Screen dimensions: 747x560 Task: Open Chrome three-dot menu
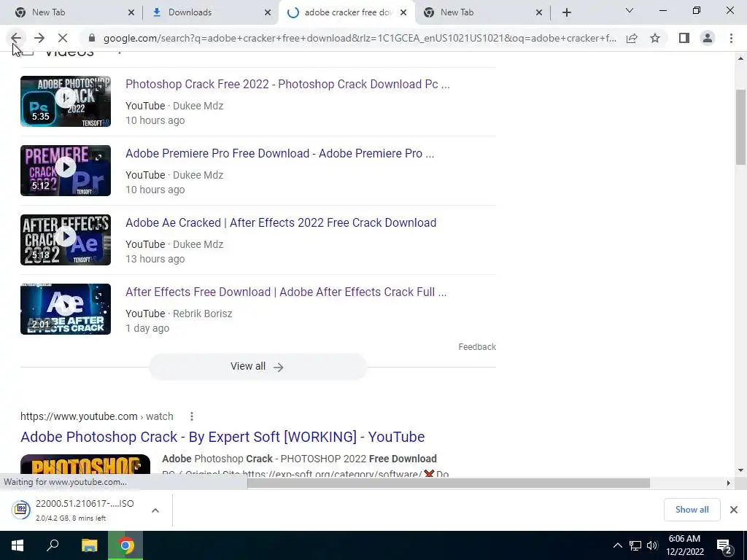pos(731,38)
